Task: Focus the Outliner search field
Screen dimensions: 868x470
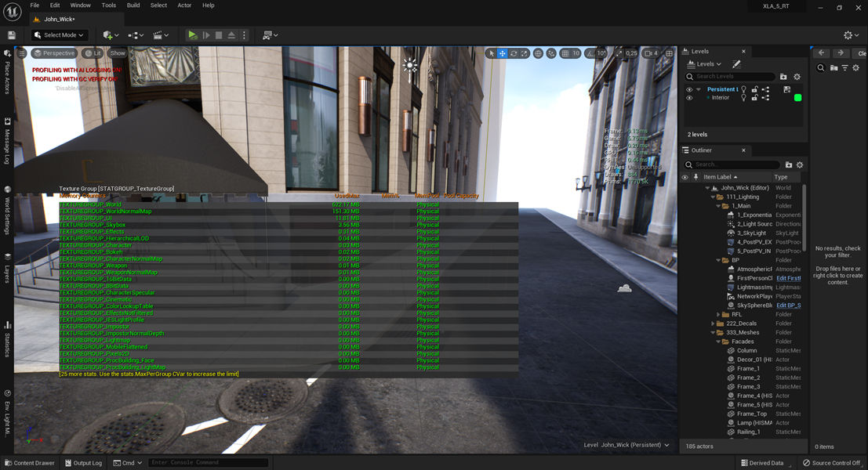Action: 732,164
